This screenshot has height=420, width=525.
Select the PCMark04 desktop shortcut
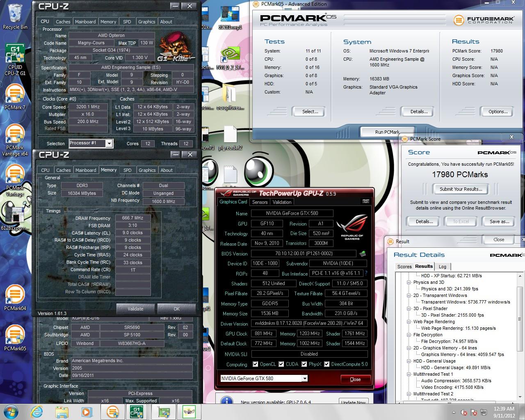point(15,297)
